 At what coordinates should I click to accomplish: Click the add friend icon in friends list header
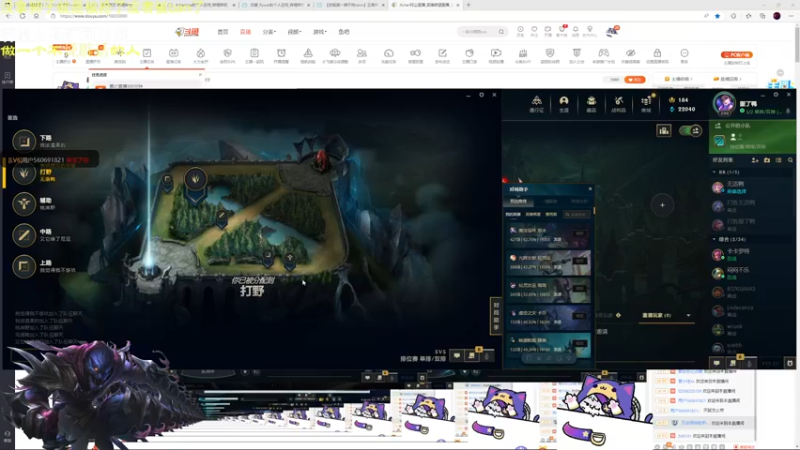[x=755, y=160]
